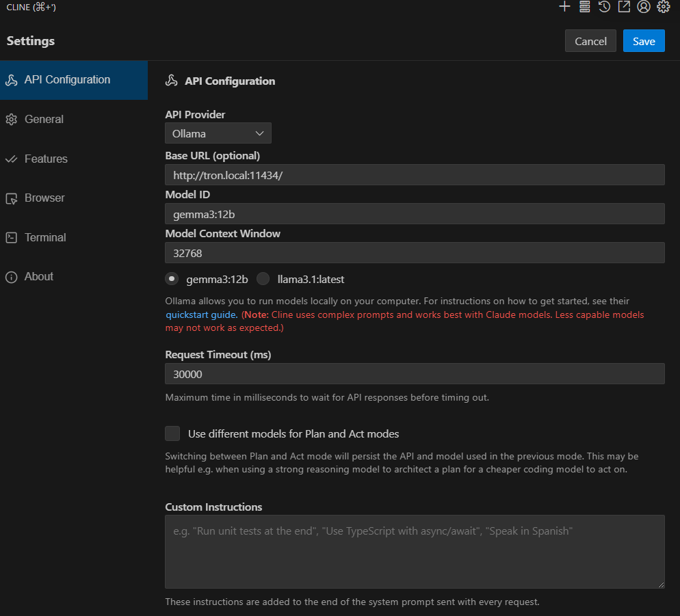This screenshot has height=616, width=680.
Task: Click the red Claude models note text
Action: (404, 321)
